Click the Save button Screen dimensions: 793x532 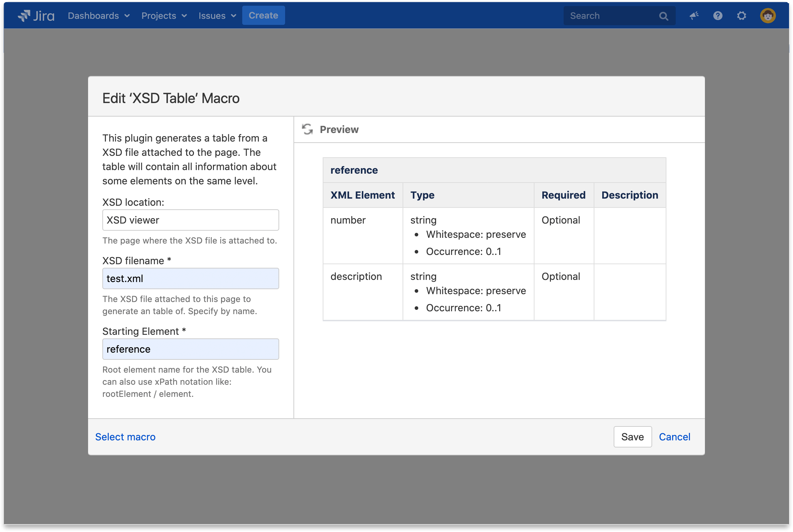[632, 436]
